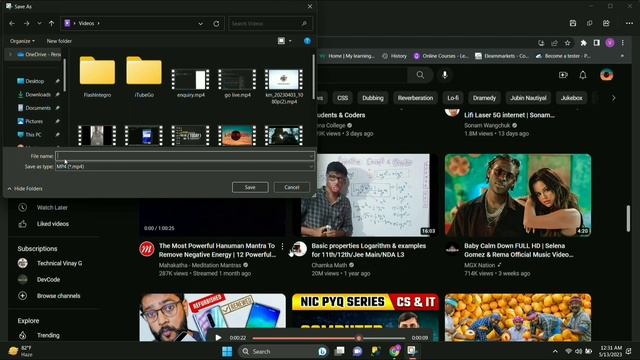Open the video options menu for Hanuman Mantra

coord(282,246)
